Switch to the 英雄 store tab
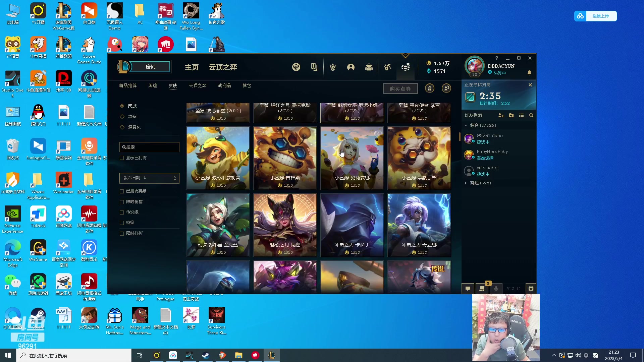This screenshot has height=362, width=644. tap(153, 85)
